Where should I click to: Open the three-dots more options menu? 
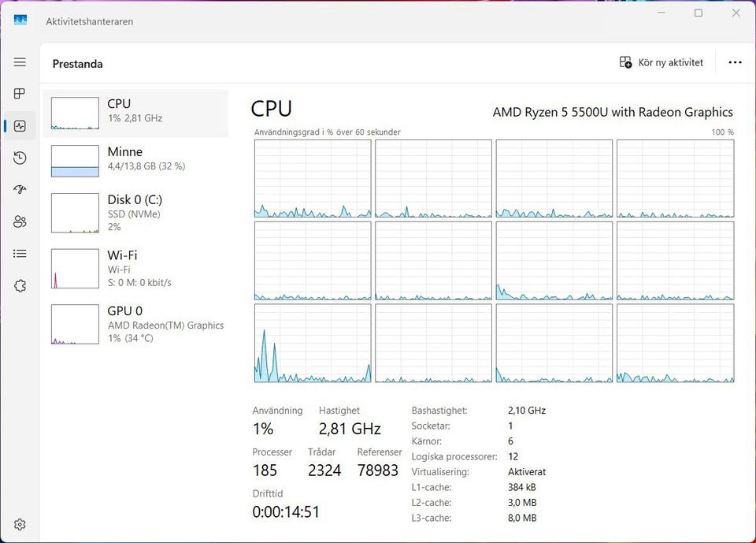(x=735, y=62)
